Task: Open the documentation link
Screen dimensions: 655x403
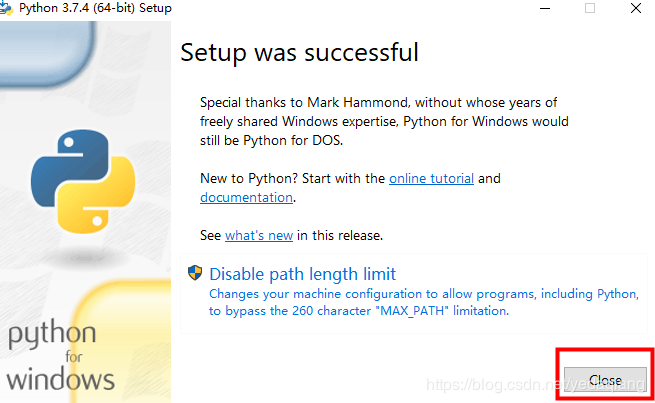Action: click(246, 197)
